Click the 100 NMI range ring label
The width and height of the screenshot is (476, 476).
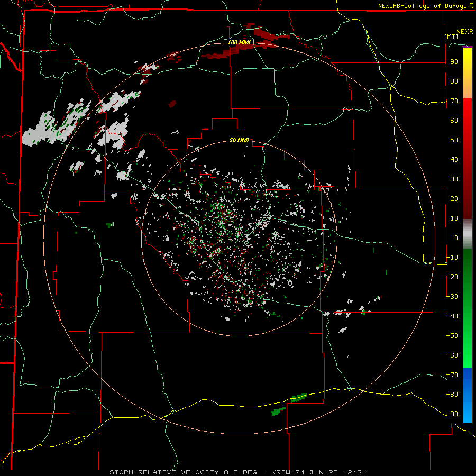tap(239, 42)
